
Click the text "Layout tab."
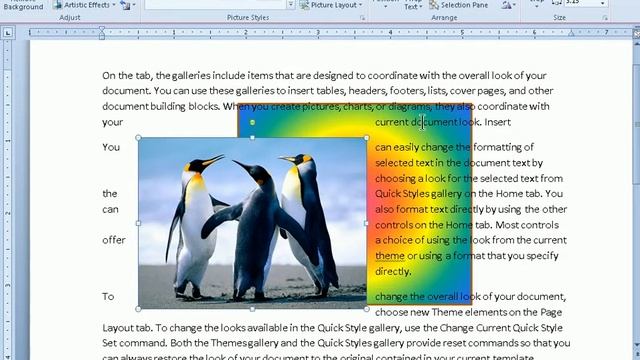click(x=127, y=328)
